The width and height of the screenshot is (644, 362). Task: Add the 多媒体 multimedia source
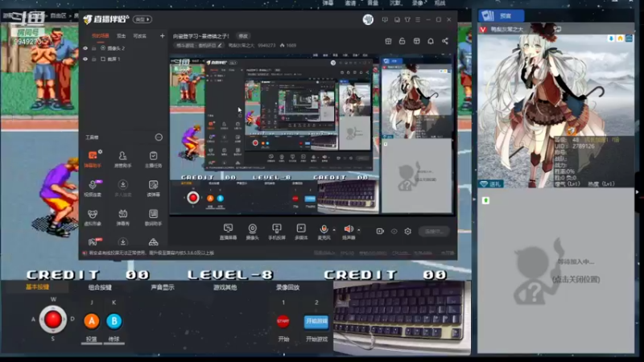[x=301, y=232]
